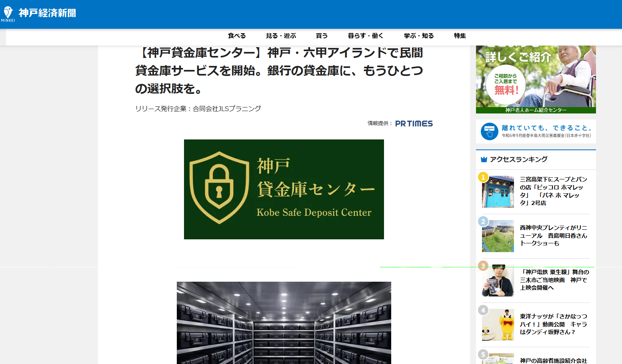Viewport: 622px width, 364px height.
Task: Select the 特集 category tab
Action: coord(459,36)
